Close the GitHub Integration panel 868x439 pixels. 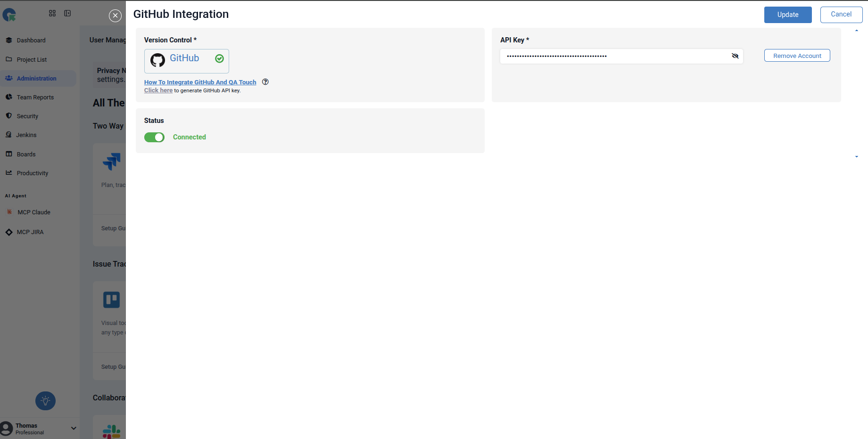tap(115, 16)
